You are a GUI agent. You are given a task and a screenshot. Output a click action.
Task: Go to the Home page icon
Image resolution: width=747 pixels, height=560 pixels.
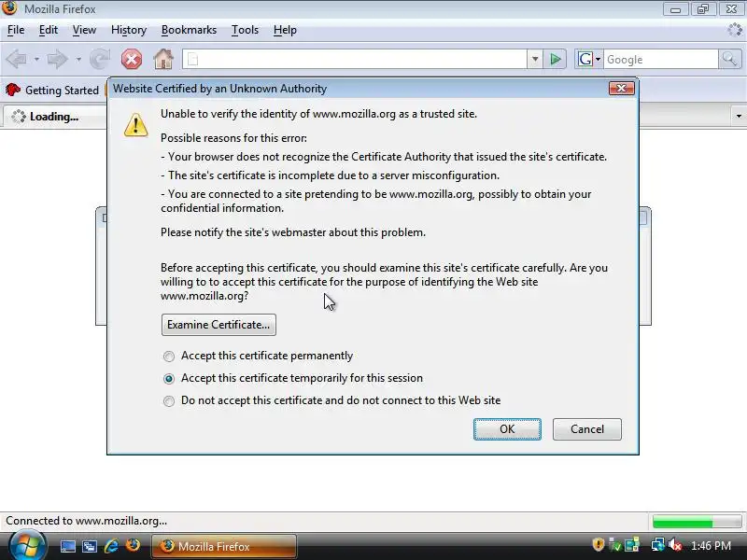click(x=162, y=60)
